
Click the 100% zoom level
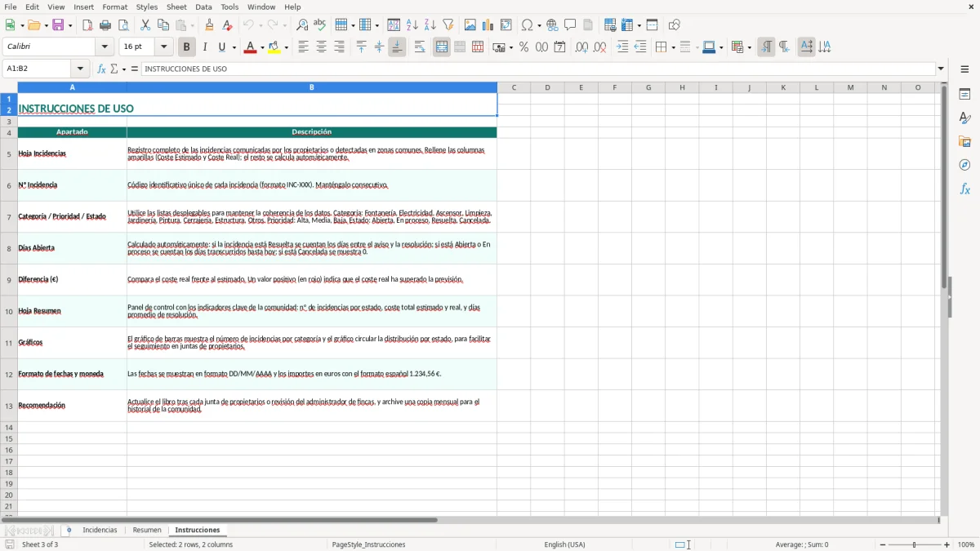[966, 544]
